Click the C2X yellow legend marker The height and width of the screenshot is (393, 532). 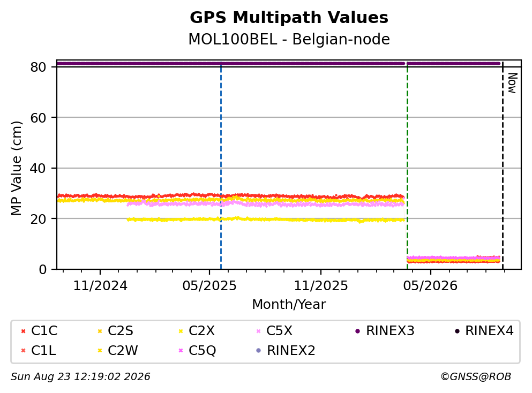click(x=181, y=331)
